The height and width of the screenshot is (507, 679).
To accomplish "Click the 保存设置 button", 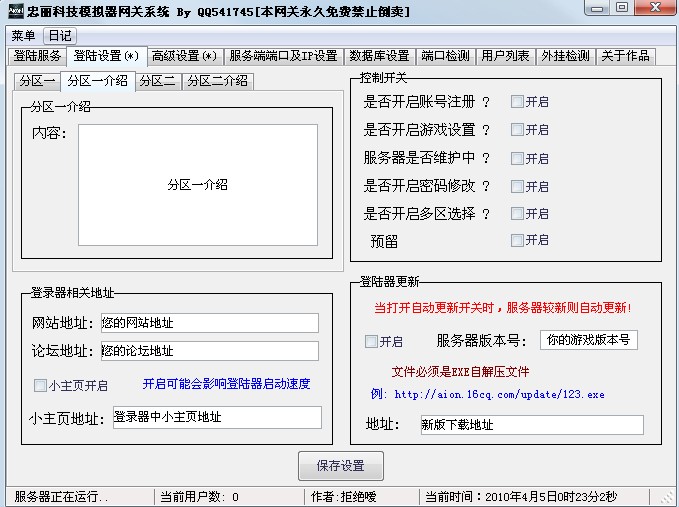I will pyautogui.click(x=340, y=466).
